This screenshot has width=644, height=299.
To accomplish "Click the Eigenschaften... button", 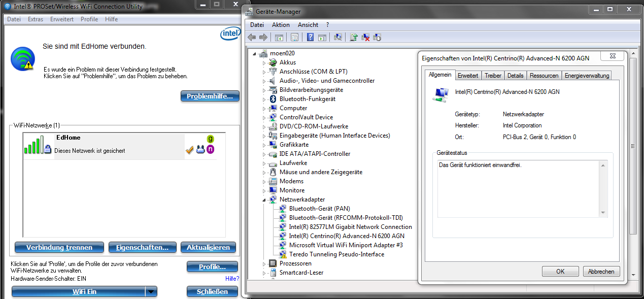I will click(142, 248).
